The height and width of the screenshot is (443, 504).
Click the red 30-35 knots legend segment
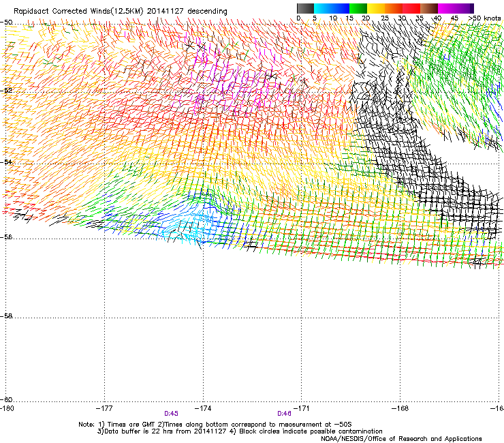411,8
